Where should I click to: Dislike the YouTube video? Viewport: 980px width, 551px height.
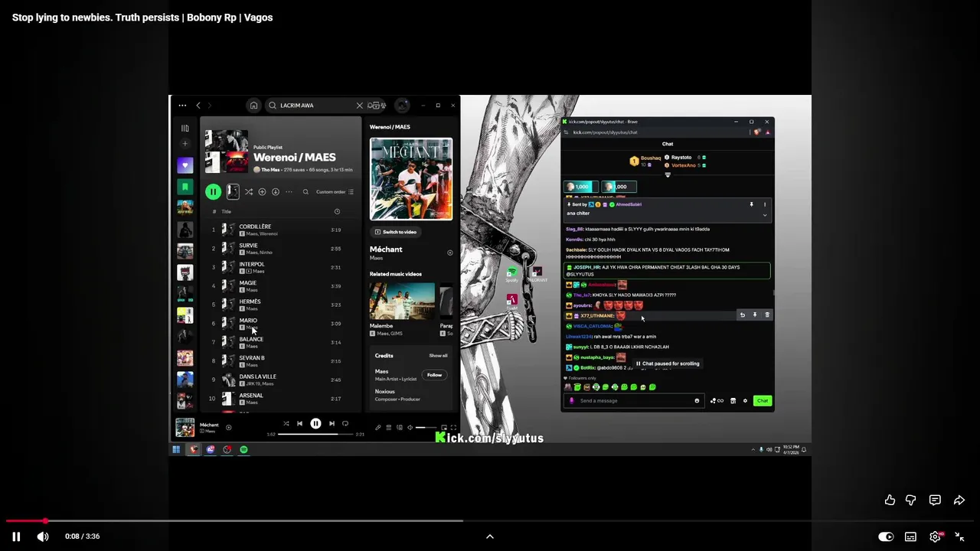(x=910, y=500)
